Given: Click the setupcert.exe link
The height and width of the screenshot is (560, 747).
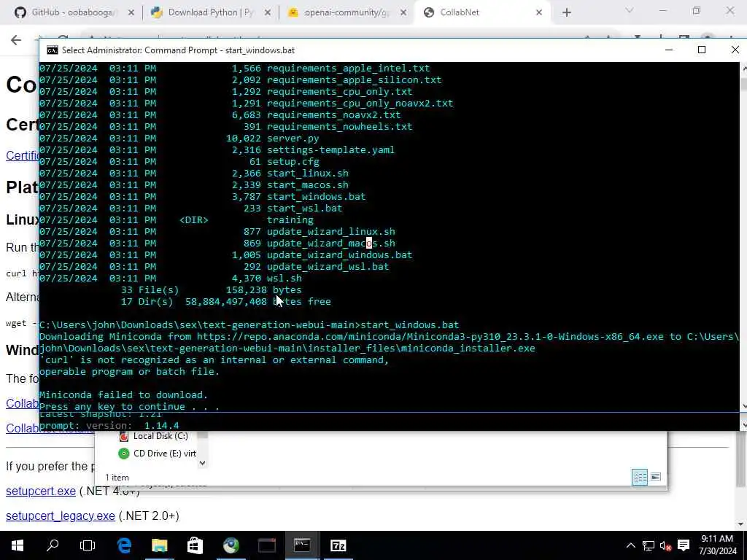Looking at the screenshot, I should point(41,491).
